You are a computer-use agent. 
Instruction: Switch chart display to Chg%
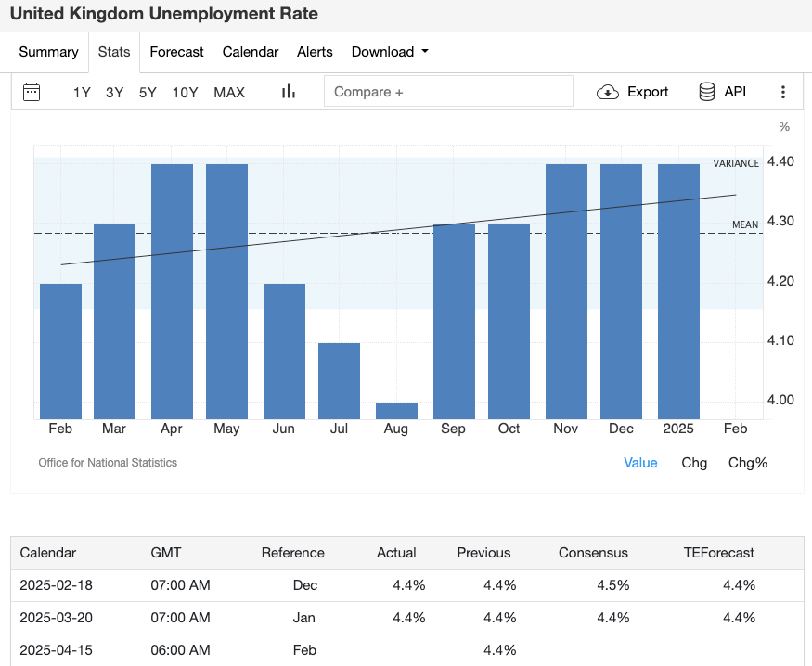[748, 462]
